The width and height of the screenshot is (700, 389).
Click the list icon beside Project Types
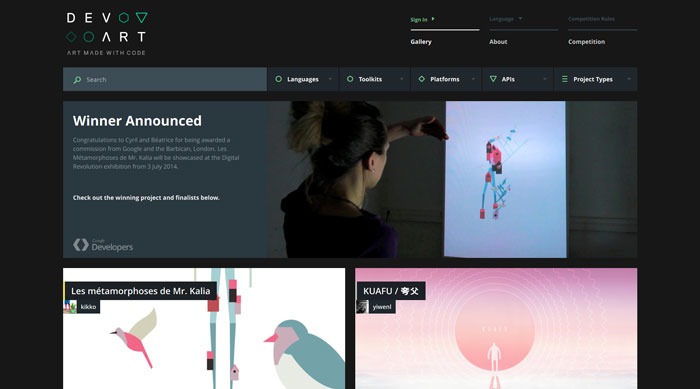(565, 79)
